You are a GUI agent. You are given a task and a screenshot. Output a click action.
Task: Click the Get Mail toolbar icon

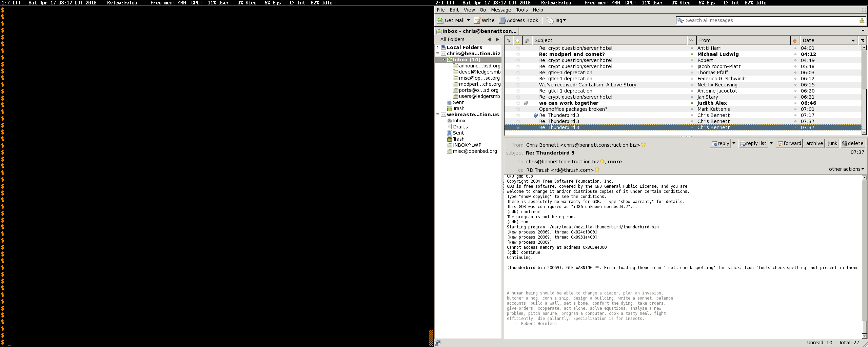pos(440,20)
